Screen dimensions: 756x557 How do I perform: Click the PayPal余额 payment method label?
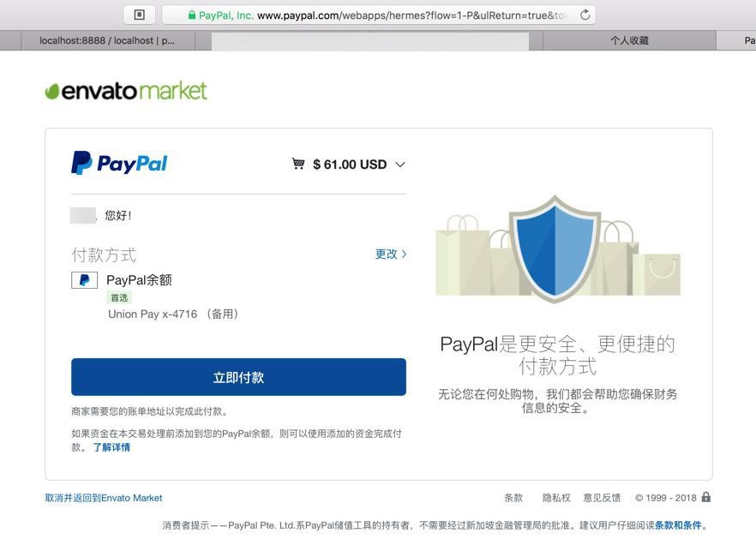(139, 280)
